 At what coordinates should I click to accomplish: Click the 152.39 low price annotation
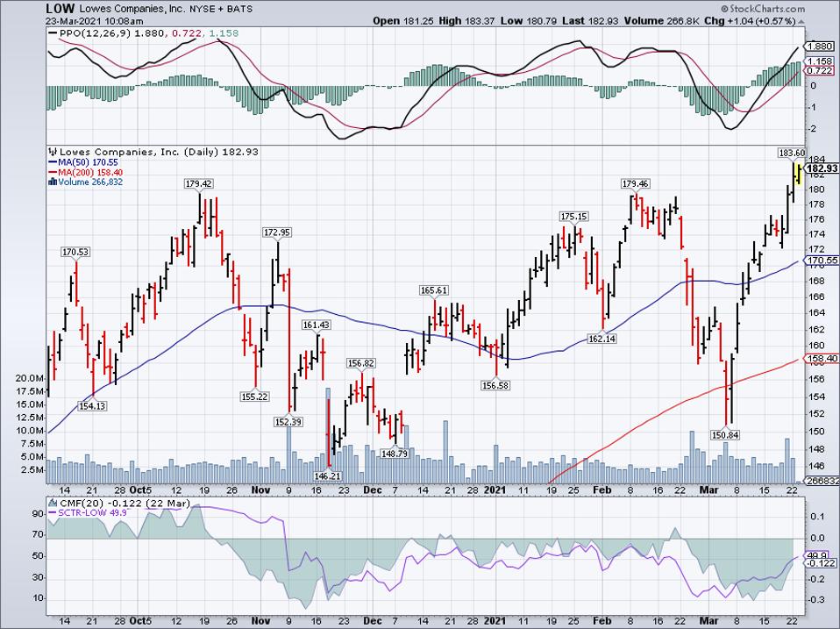click(288, 422)
